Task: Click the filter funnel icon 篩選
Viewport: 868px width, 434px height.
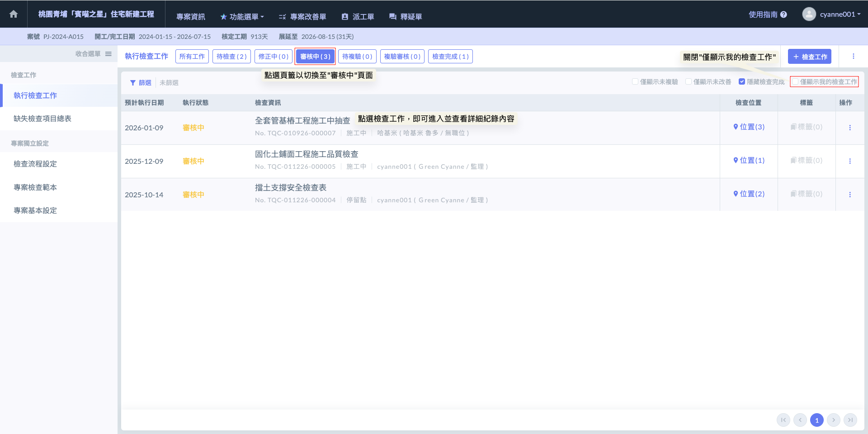Action: [133, 83]
